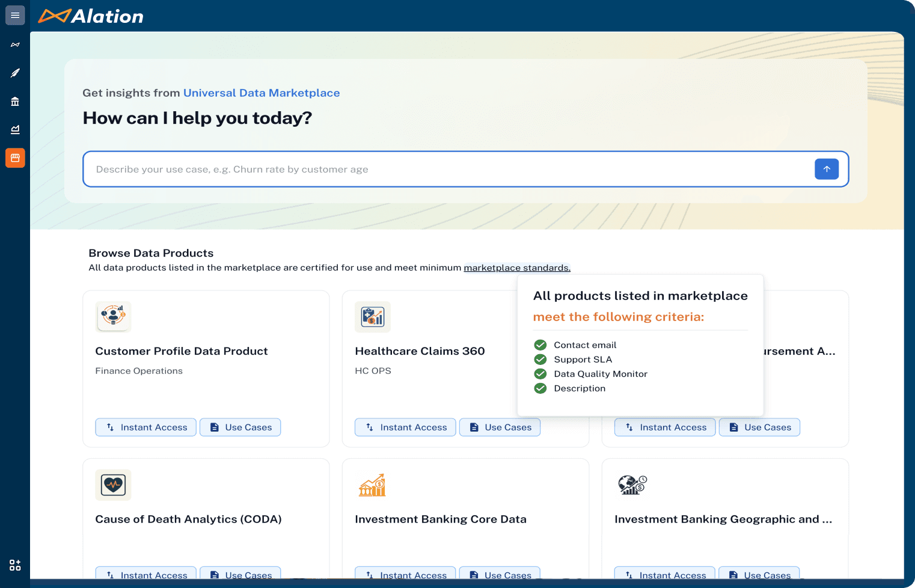The image size is (915, 588).
Task: Click the Customer Profile Data Product icon
Action: tap(113, 316)
